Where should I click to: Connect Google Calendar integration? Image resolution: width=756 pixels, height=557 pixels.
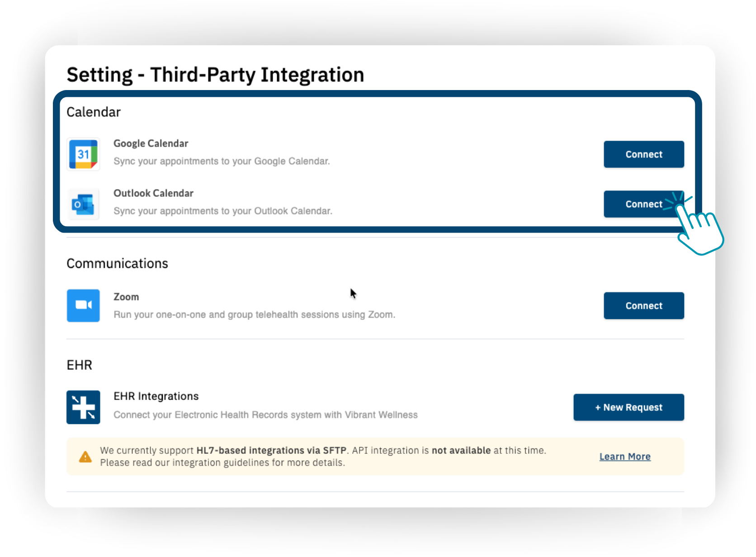[x=643, y=154]
